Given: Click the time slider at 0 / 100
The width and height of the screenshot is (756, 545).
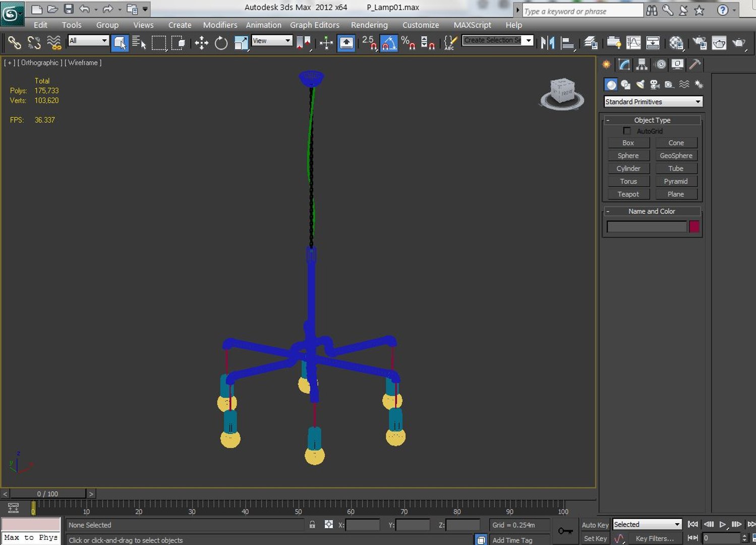Looking at the screenshot, I should pos(47,494).
